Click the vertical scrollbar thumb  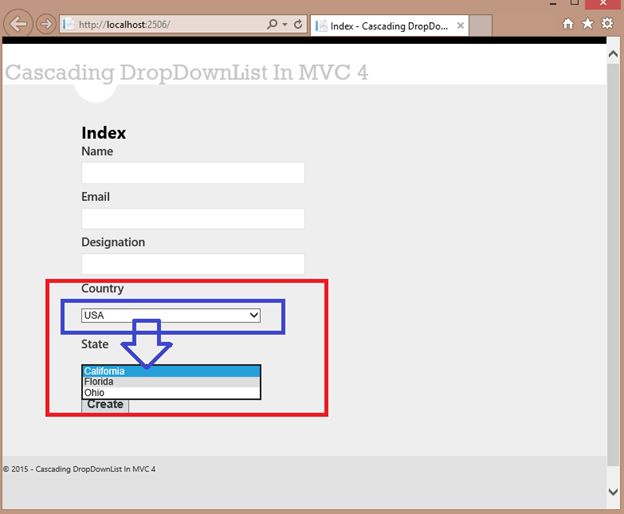613,265
